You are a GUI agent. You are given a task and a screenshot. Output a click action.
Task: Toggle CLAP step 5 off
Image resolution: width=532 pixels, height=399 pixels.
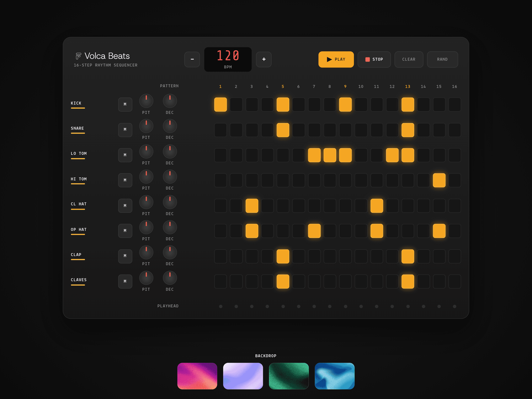pyautogui.click(x=283, y=256)
